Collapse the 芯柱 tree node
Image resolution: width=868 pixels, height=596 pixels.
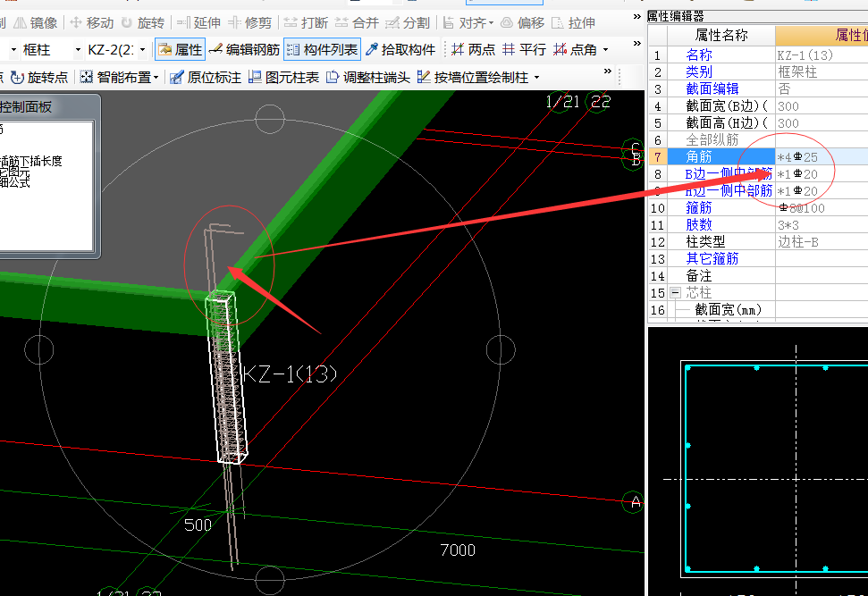click(675, 293)
